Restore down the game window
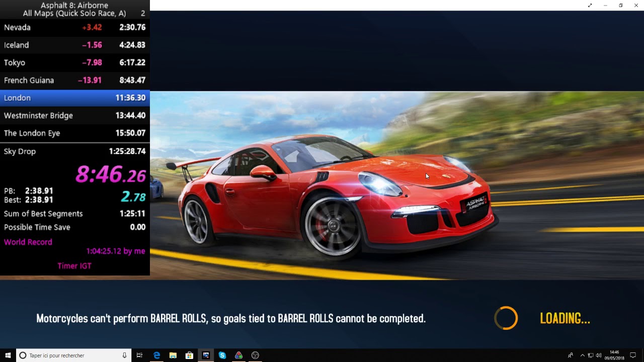The height and width of the screenshot is (362, 644). coord(621,6)
